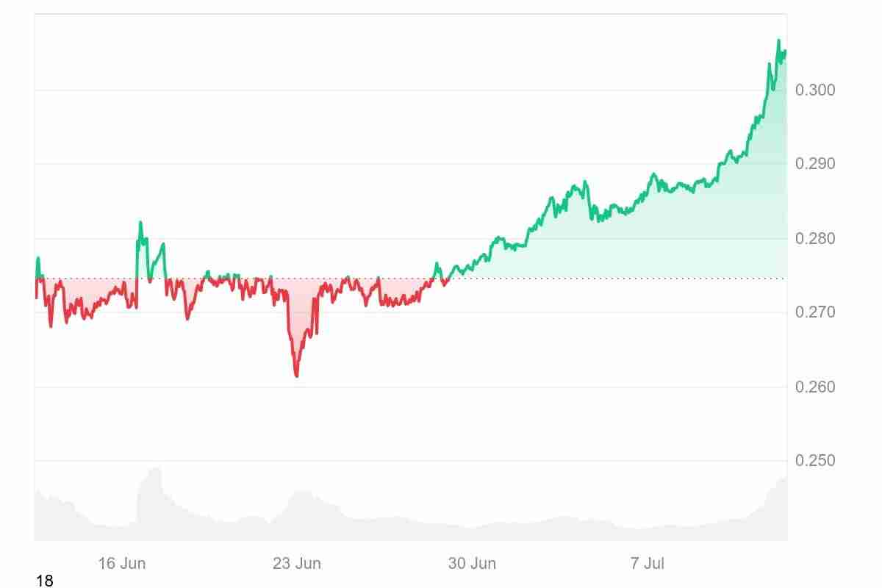
Task: Select the 23 Jun date label
Action: (297, 564)
